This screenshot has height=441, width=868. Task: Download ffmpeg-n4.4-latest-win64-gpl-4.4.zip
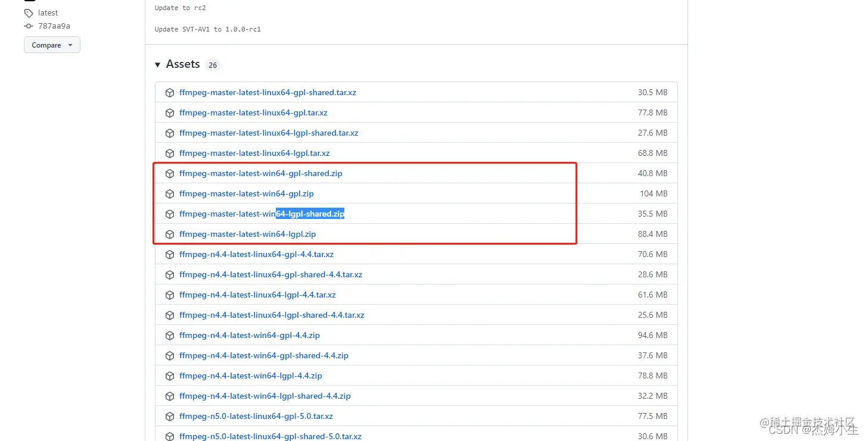point(250,336)
